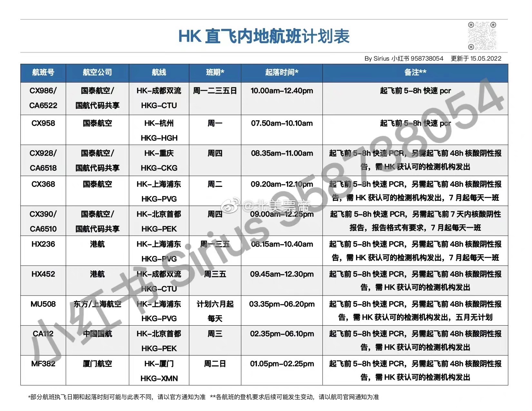
Task: Click the 计划六月起 schedule cell
Action: [x=215, y=304]
